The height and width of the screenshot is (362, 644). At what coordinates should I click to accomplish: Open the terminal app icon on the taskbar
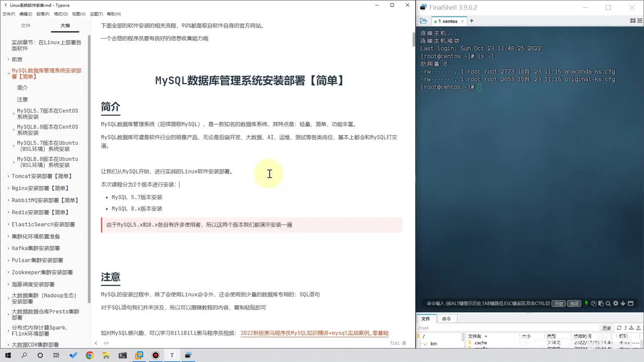122,355
